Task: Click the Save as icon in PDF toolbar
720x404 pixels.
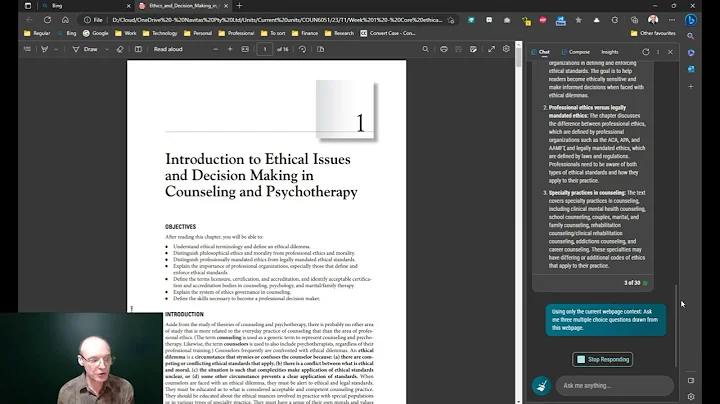Action: tap(473, 49)
